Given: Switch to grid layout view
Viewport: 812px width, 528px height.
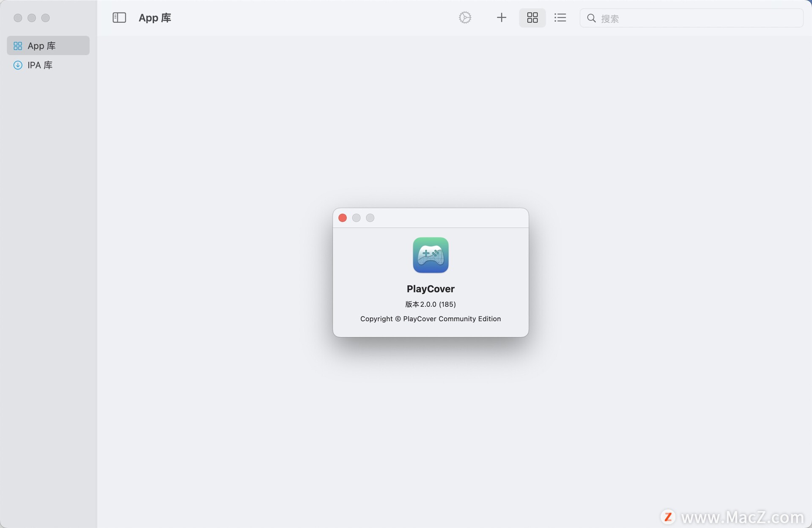Looking at the screenshot, I should tap(532, 18).
